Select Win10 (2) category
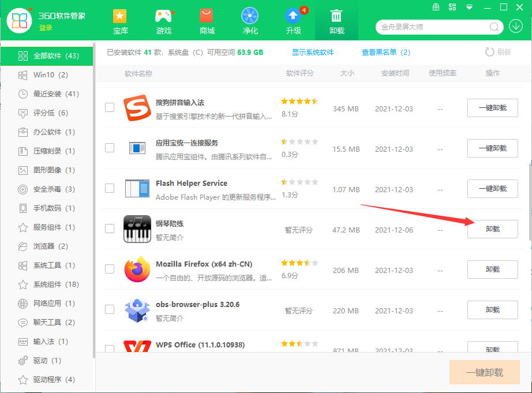 click(47, 75)
